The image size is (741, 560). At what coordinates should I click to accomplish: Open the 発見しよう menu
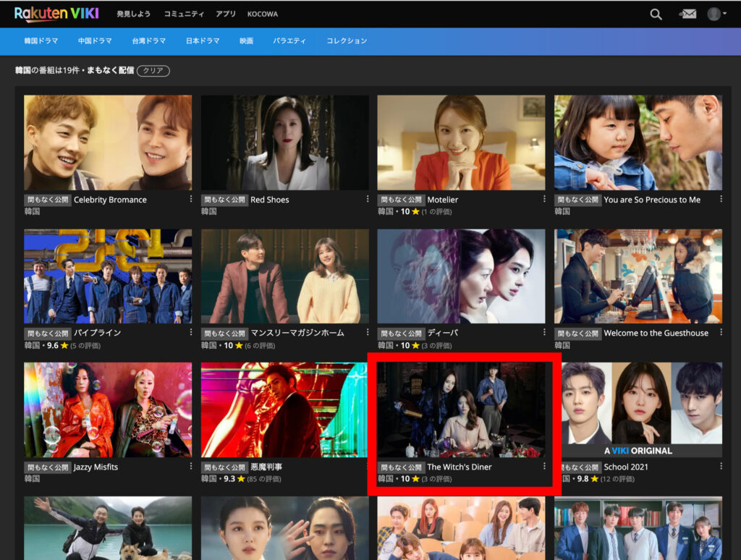point(134,14)
